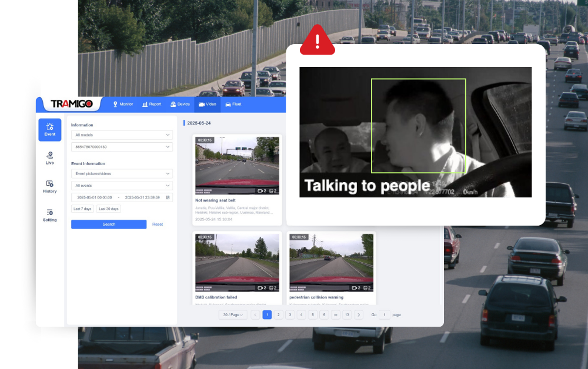Jump to page 3 in pagination
588x369 pixels.
290,315
